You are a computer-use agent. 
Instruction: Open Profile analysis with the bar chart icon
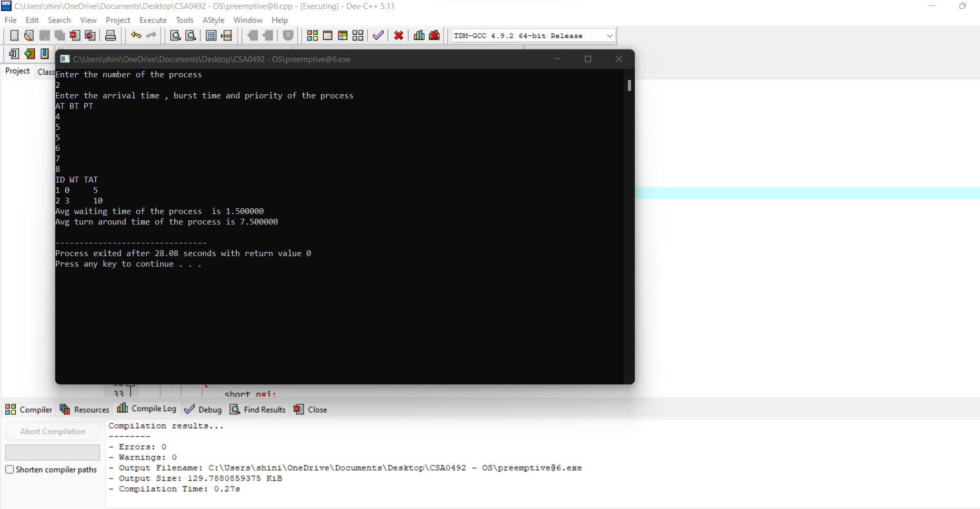[418, 35]
